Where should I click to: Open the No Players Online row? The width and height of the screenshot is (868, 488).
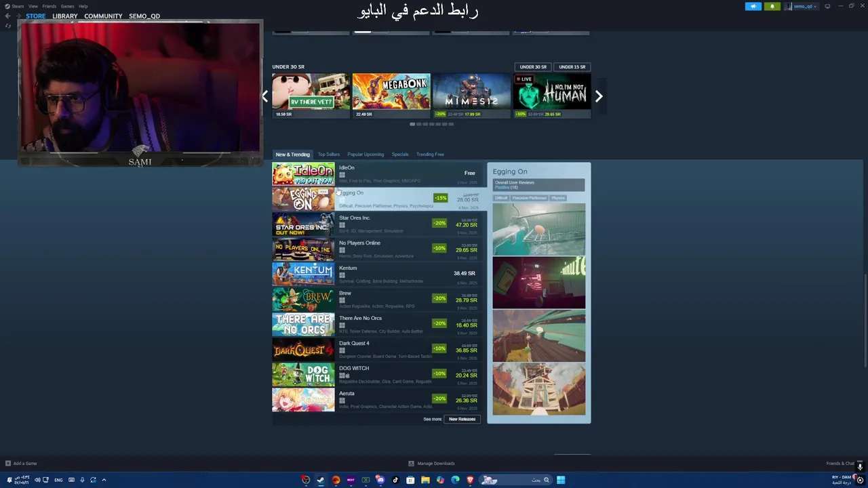point(379,249)
